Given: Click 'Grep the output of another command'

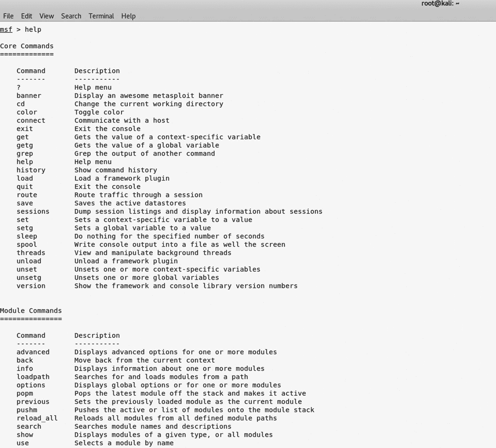Looking at the screenshot, I should click(x=144, y=154).
